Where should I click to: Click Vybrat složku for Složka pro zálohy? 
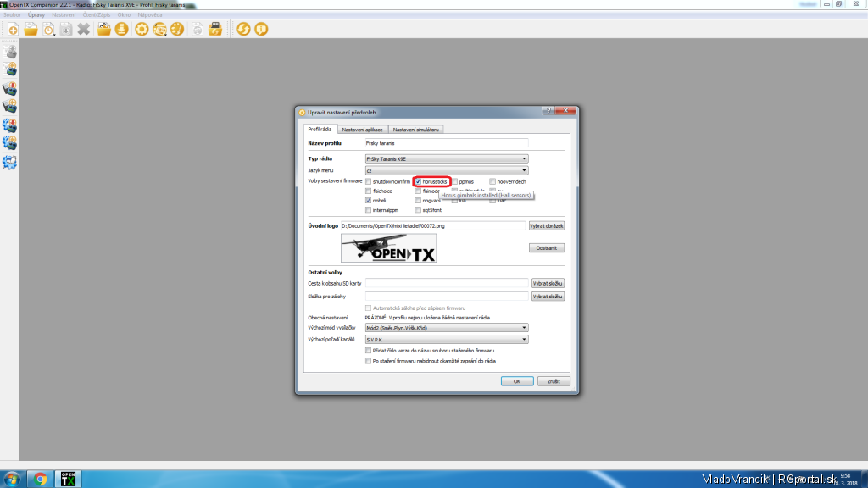pyautogui.click(x=548, y=297)
